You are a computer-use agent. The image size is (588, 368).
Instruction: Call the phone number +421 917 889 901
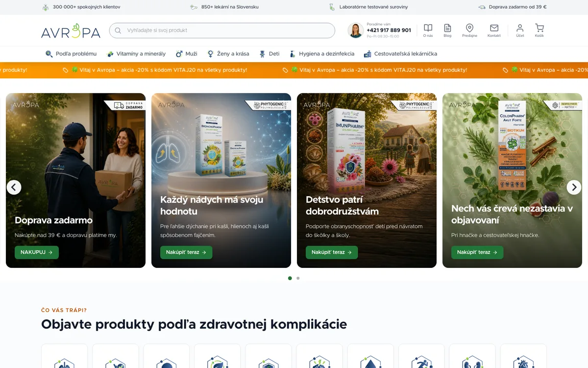point(389,30)
